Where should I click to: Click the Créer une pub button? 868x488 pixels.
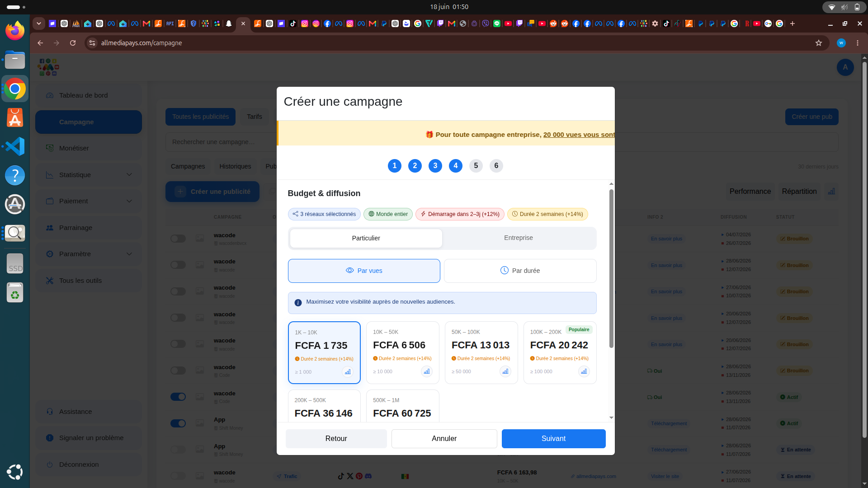tap(811, 117)
